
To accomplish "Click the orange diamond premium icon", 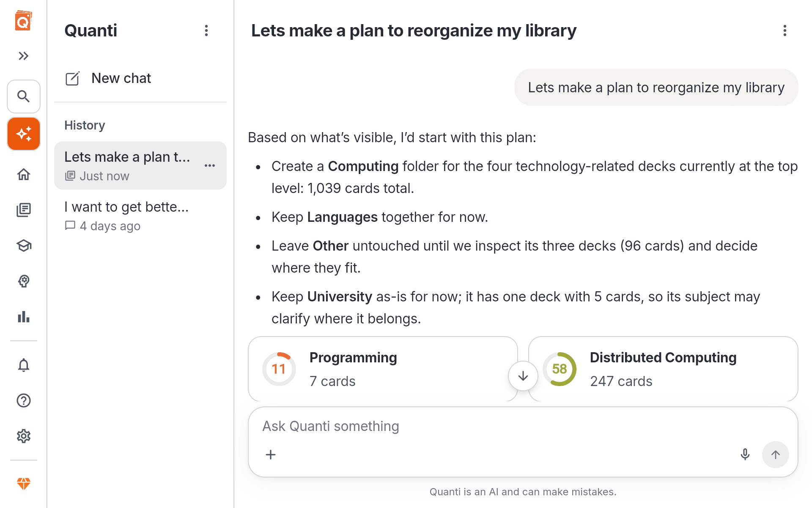I will coord(24,483).
